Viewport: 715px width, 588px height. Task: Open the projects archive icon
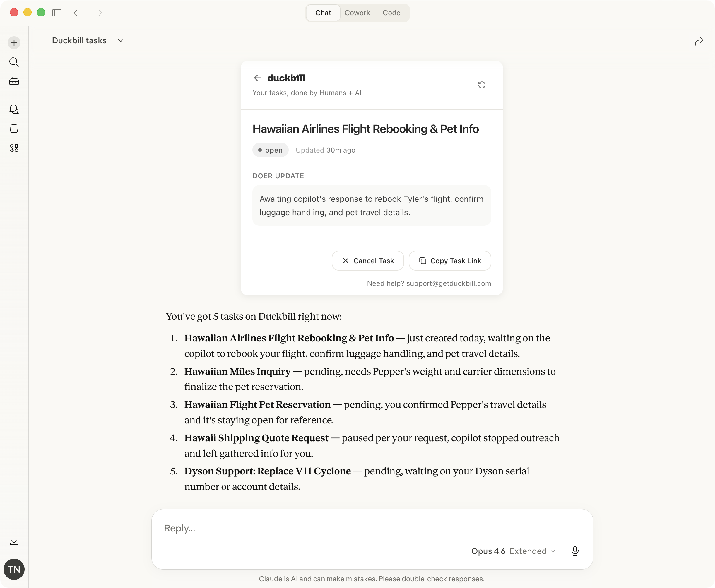point(14,128)
